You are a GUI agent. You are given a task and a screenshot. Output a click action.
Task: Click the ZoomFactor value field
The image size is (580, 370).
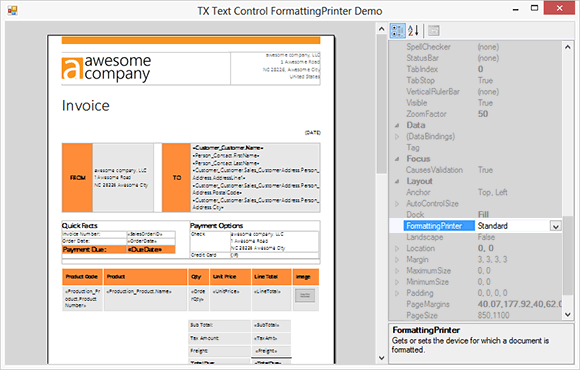pos(519,114)
